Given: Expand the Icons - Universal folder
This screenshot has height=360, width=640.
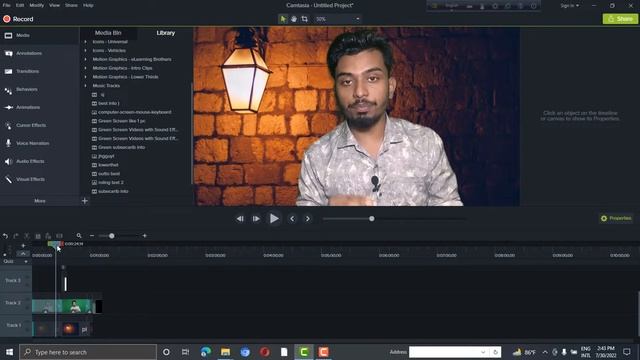Looking at the screenshot, I should coord(85,42).
